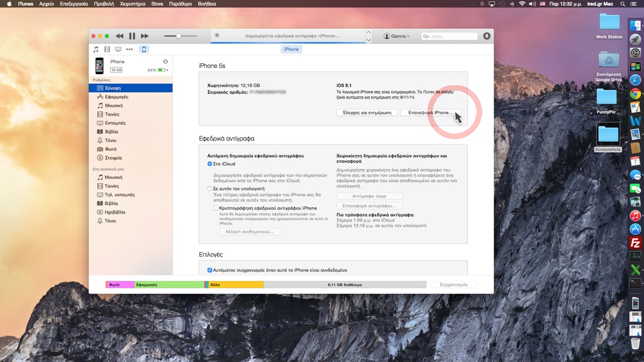
Task: Select the Στο iCloud backup option
Action: tap(210, 163)
